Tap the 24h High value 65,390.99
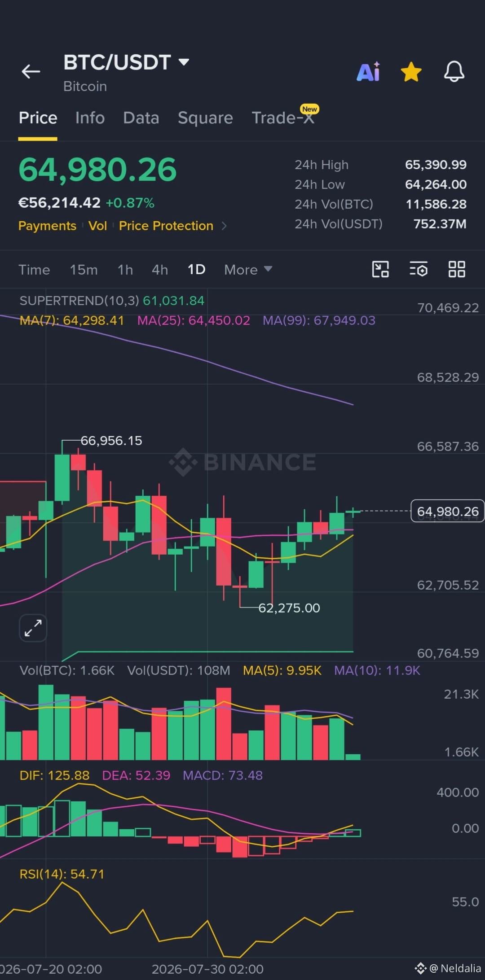This screenshot has width=485, height=980. click(436, 165)
